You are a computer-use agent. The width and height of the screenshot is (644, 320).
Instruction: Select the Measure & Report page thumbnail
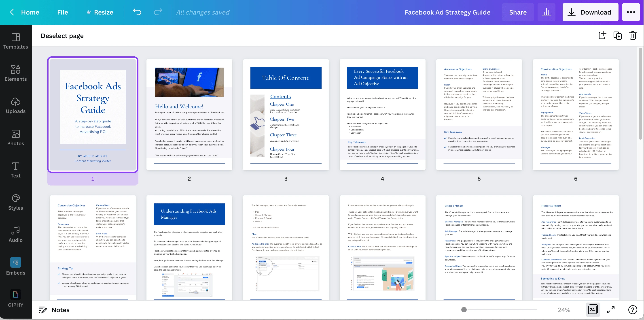(576, 248)
